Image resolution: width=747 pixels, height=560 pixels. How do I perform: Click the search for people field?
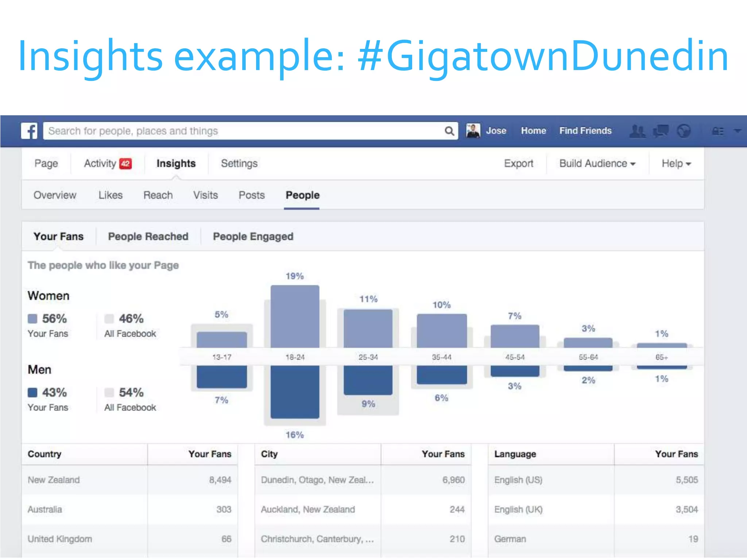coord(251,131)
